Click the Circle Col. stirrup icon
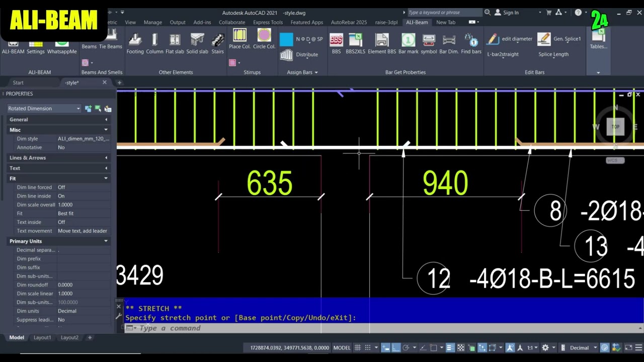The width and height of the screenshot is (644, 362). click(264, 35)
